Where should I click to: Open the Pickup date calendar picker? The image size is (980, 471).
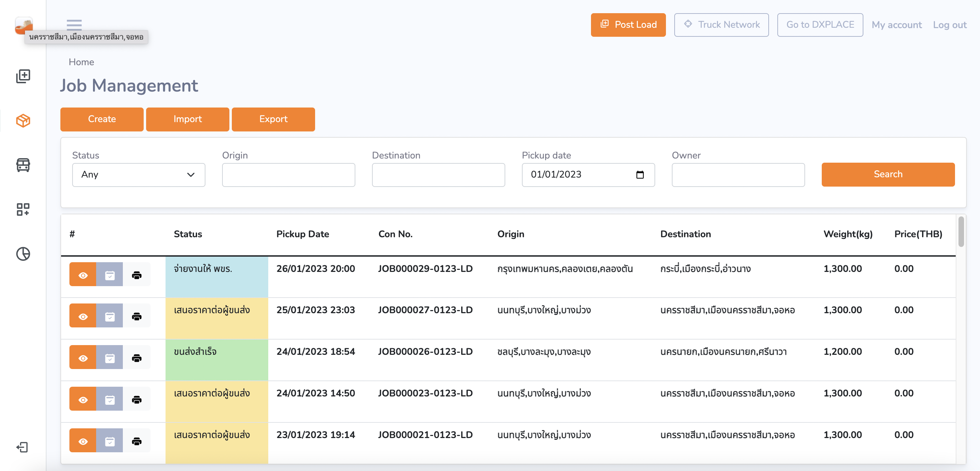pos(640,174)
